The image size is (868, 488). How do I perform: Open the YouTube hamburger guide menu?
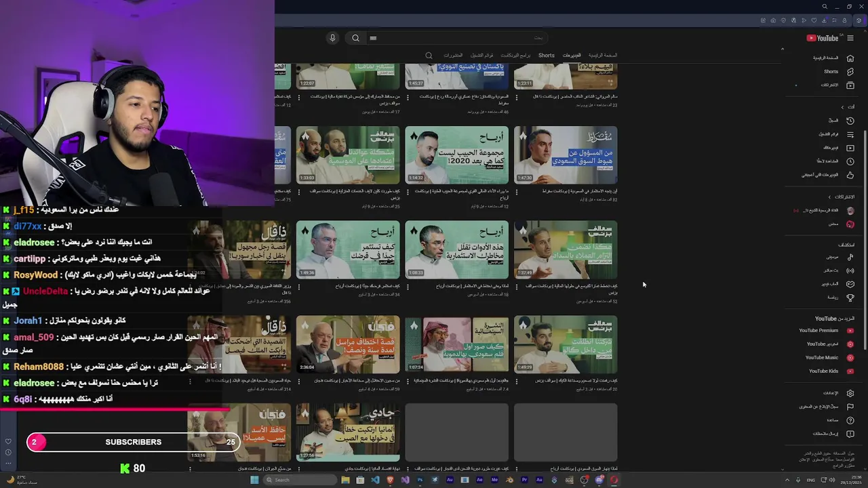click(850, 38)
